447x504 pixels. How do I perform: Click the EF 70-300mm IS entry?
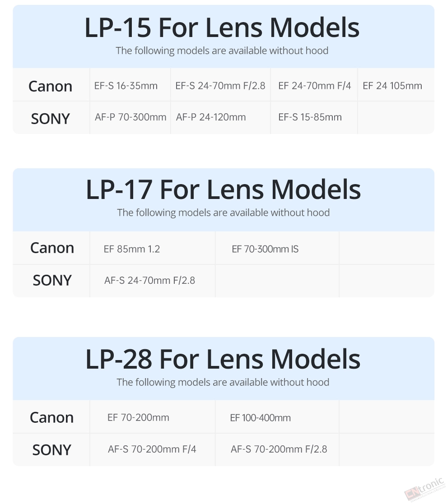pos(265,249)
